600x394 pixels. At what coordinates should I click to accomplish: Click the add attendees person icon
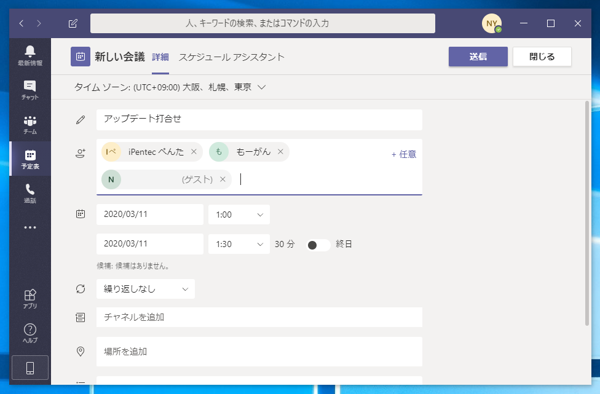coord(80,154)
